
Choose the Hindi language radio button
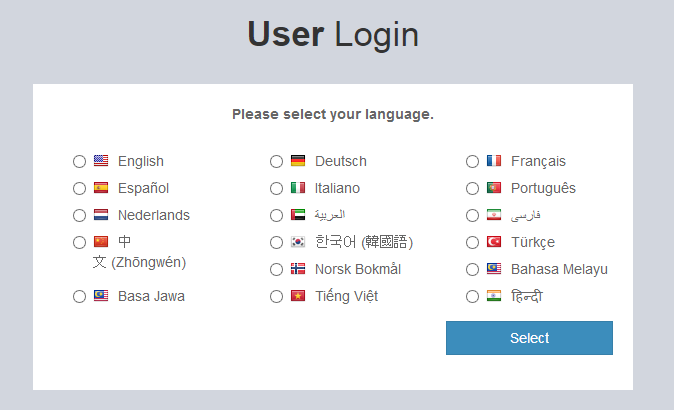click(473, 296)
